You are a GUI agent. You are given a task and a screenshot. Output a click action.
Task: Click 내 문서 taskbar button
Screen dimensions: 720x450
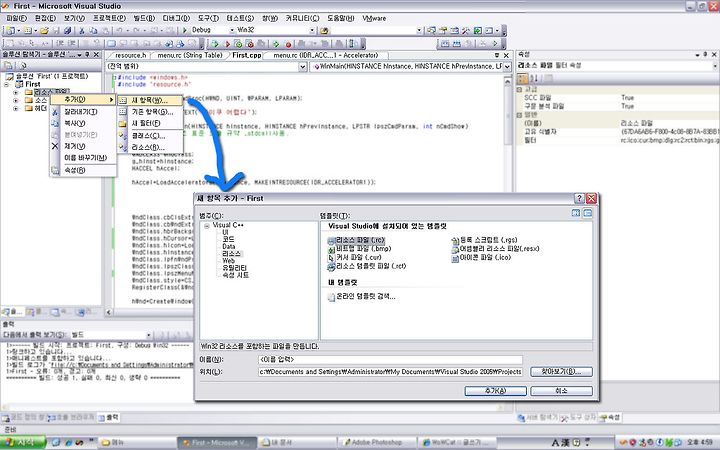(x=297, y=442)
